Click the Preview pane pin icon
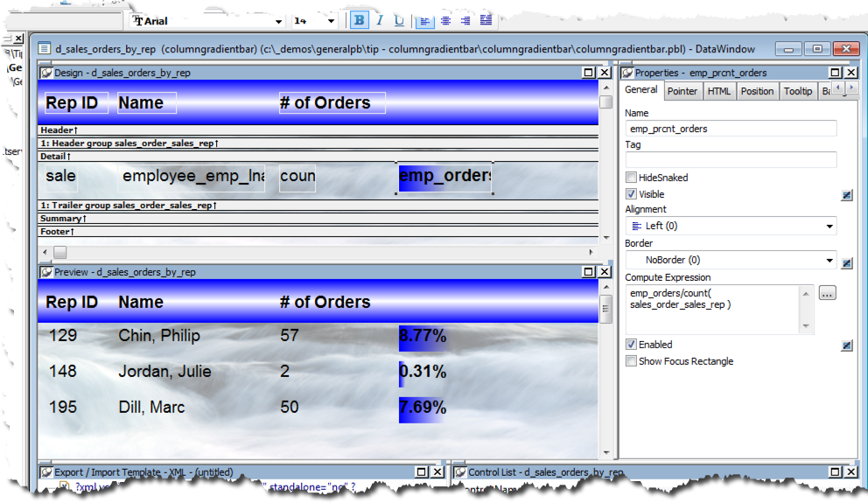 click(x=46, y=272)
